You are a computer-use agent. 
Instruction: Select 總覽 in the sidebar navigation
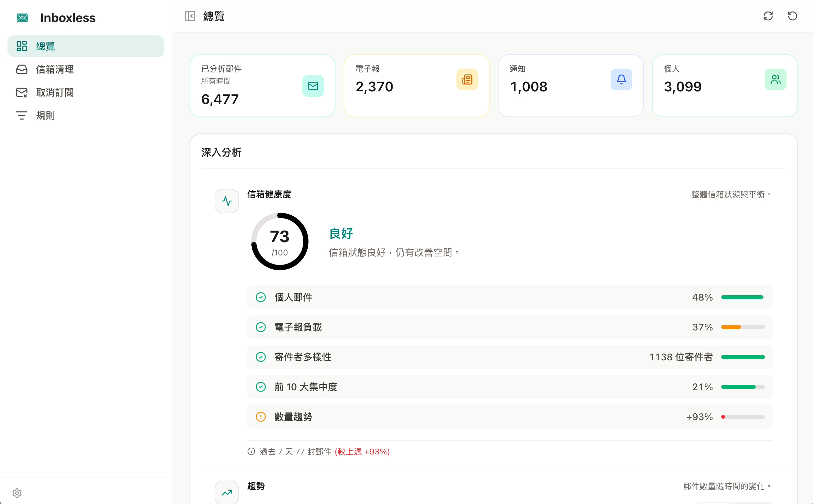(x=45, y=46)
